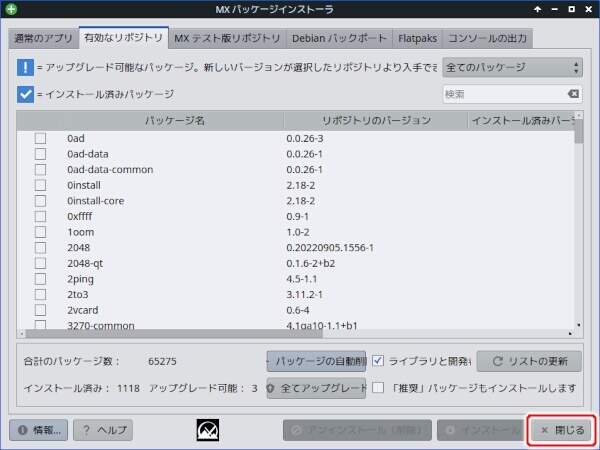Switch to the Flatpaks tab
600x450 pixels.
[x=417, y=38]
